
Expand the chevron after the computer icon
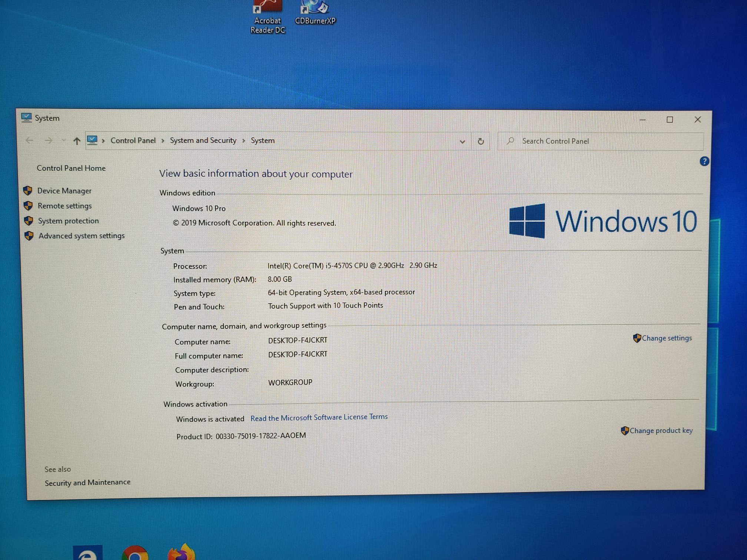[103, 141]
